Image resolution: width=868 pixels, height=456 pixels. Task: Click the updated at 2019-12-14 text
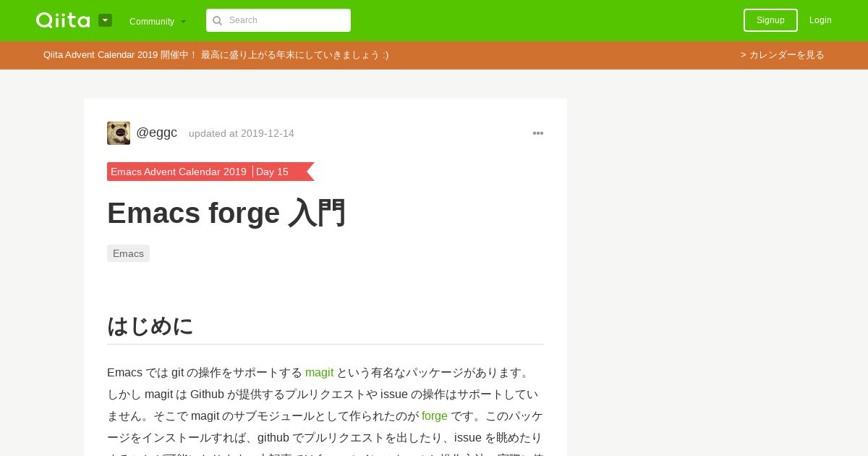pos(242,133)
